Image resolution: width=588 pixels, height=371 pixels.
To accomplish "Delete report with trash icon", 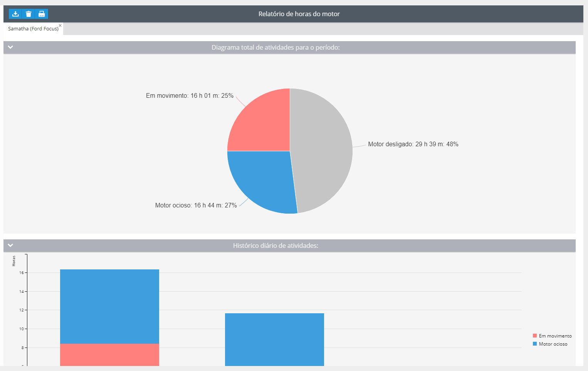I will click(29, 14).
